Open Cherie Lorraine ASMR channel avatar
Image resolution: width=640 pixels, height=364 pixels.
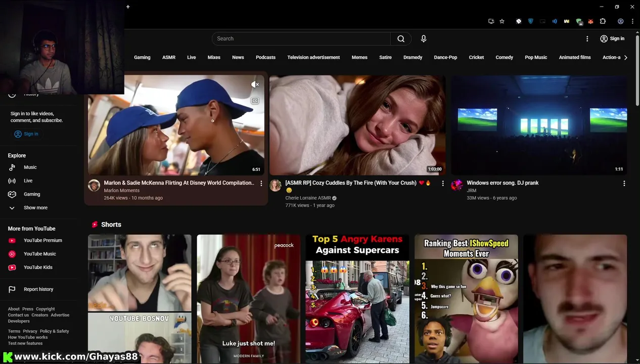[276, 185]
